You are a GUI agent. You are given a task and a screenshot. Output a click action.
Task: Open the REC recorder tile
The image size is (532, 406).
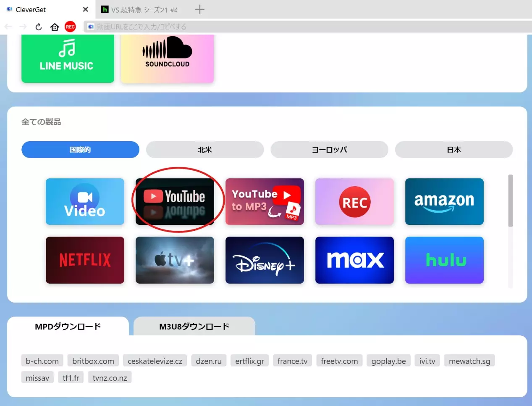(x=354, y=201)
